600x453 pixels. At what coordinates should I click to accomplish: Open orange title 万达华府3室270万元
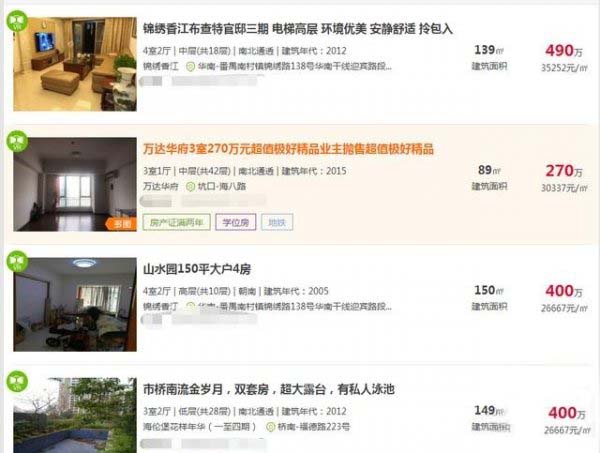(x=288, y=149)
